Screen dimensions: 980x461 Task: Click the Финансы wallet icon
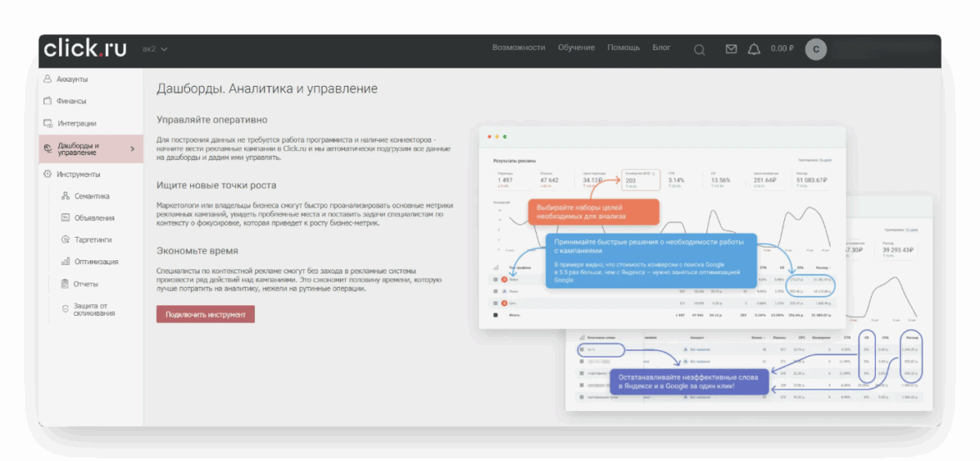tap(47, 101)
